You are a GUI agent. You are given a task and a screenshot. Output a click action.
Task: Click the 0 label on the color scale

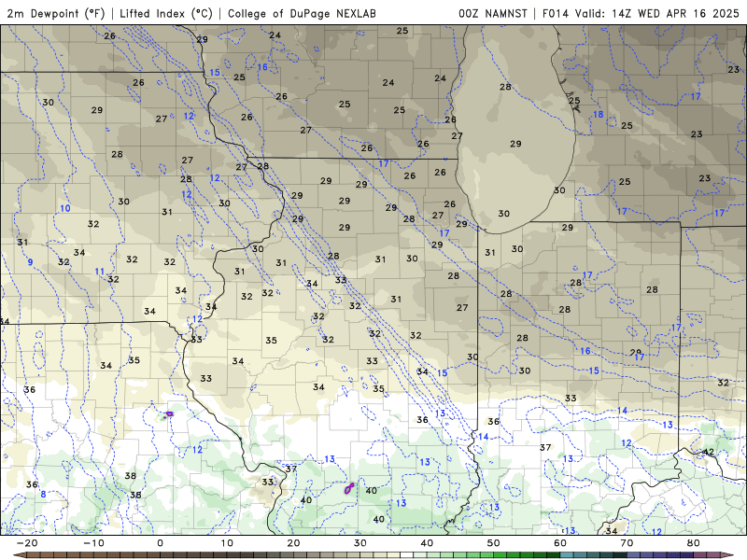(x=160, y=543)
